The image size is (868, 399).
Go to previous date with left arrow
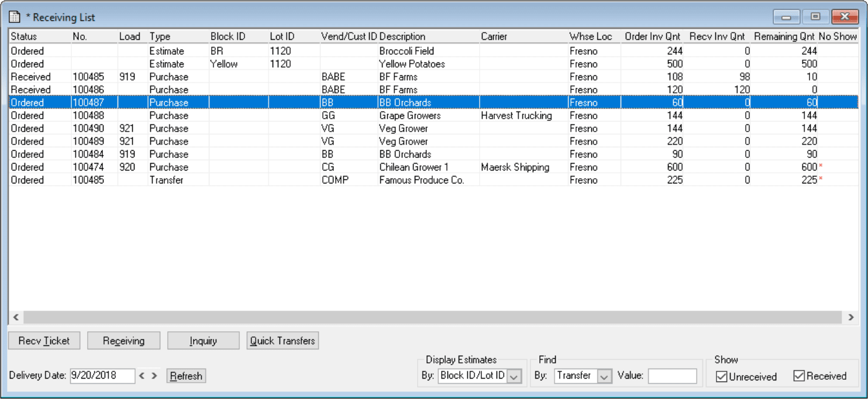pyautogui.click(x=141, y=376)
